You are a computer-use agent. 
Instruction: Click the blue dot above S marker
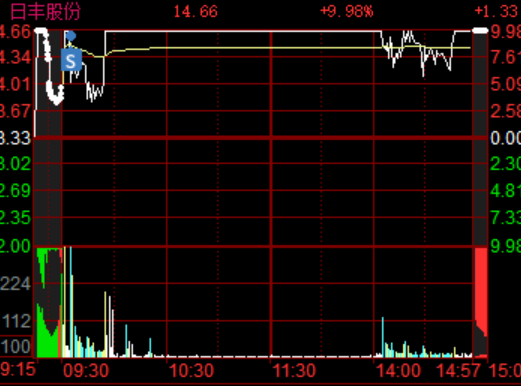pyautogui.click(x=70, y=36)
